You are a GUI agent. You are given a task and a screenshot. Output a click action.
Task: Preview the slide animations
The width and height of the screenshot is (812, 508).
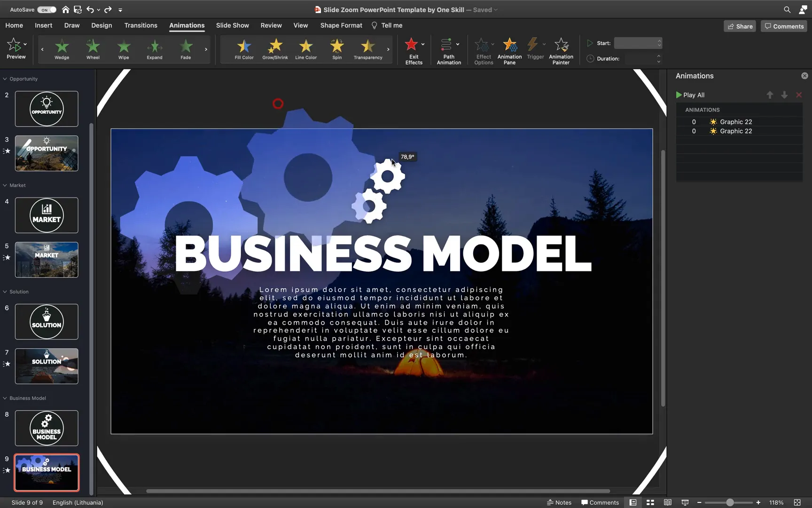click(16, 48)
